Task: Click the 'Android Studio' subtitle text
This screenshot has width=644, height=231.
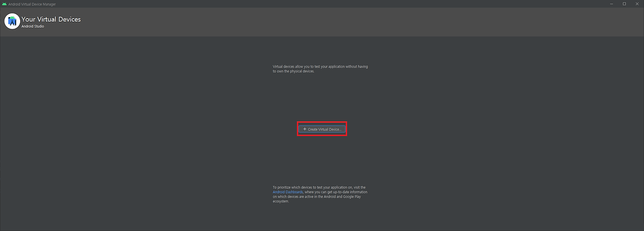Action: point(33,27)
